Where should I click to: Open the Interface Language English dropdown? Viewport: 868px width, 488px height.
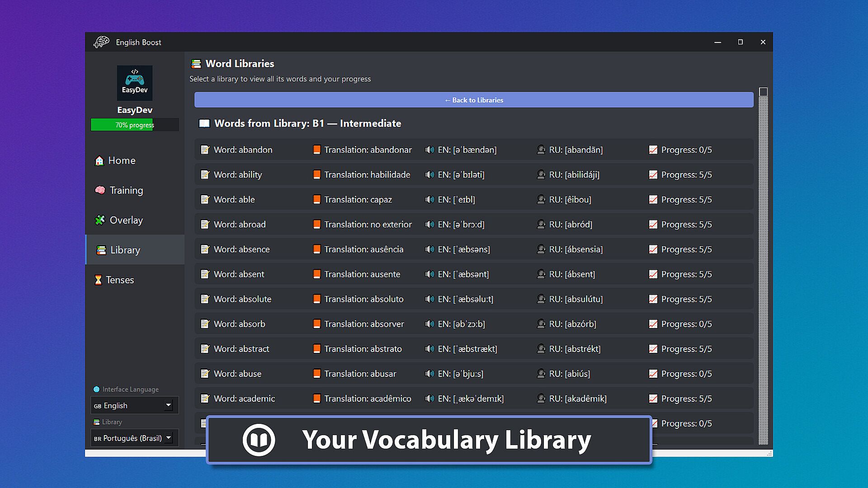tap(134, 405)
